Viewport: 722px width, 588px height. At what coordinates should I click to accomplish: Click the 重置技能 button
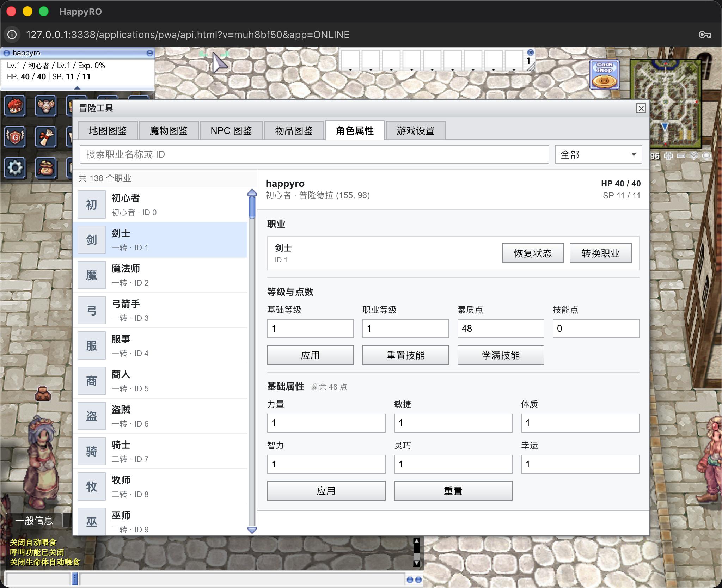click(x=406, y=355)
